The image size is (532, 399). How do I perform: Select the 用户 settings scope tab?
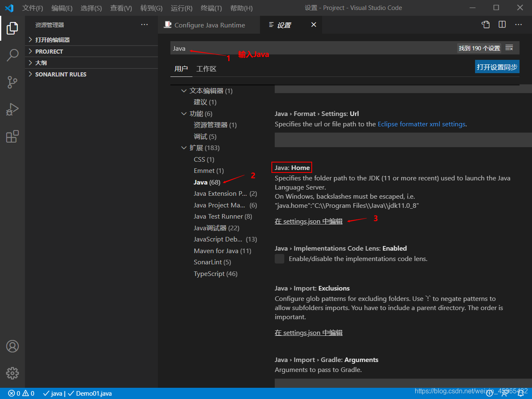pyautogui.click(x=181, y=69)
